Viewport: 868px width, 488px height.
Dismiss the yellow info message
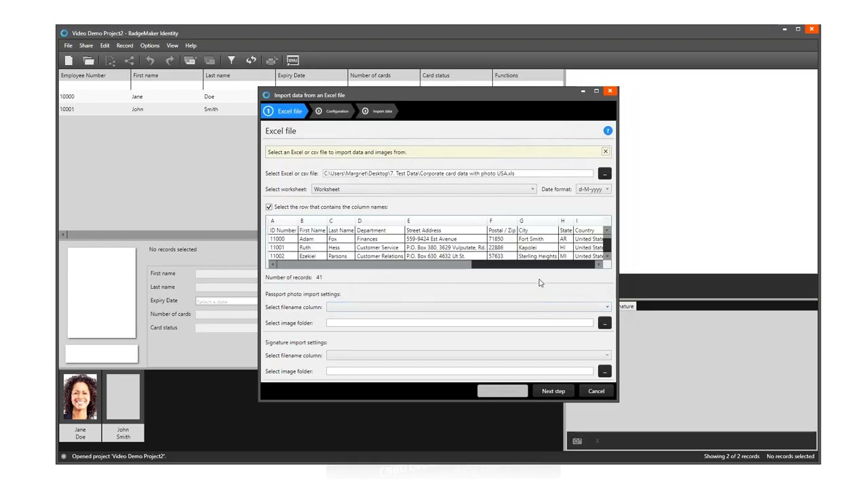coord(606,152)
